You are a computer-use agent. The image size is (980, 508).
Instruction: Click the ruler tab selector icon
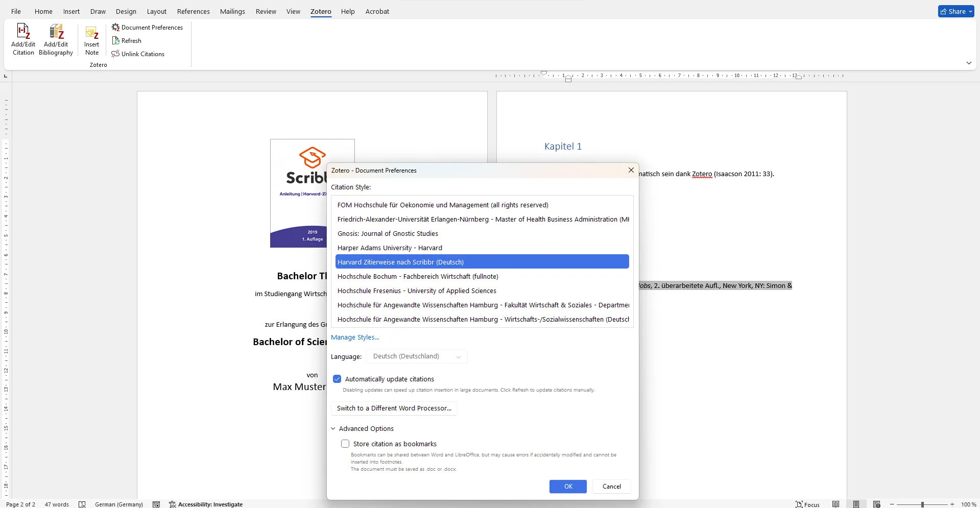pyautogui.click(x=6, y=76)
